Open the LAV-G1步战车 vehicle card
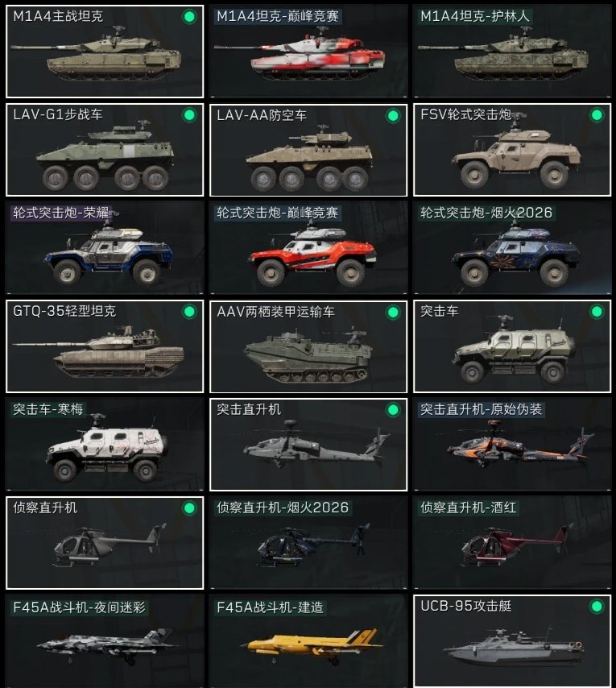Image resolution: width=616 pixels, height=688 pixels. (x=105, y=150)
